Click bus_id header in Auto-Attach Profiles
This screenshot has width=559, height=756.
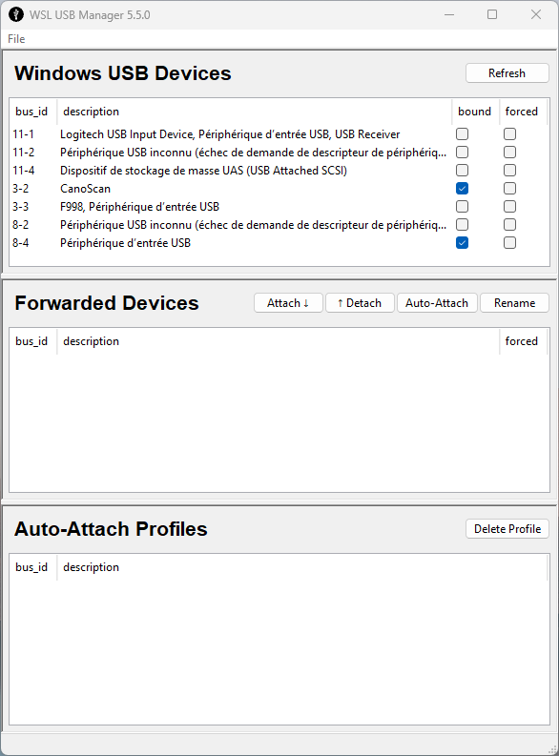tap(31, 567)
